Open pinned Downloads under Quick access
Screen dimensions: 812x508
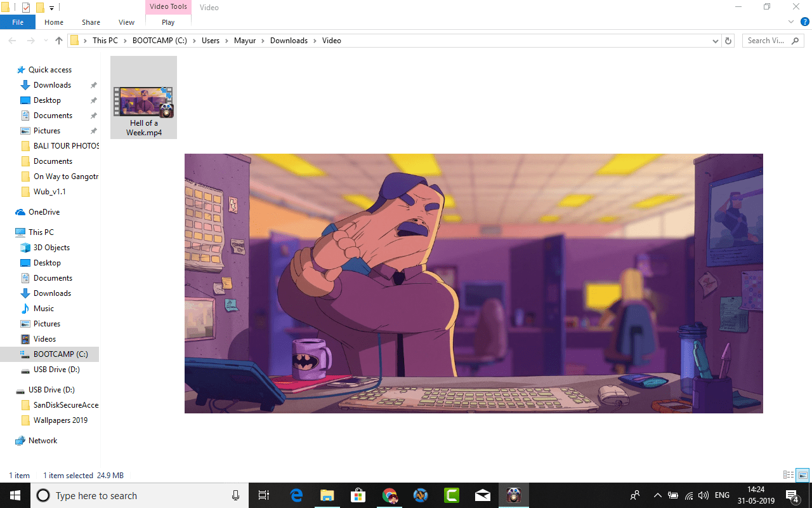coord(52,85)
